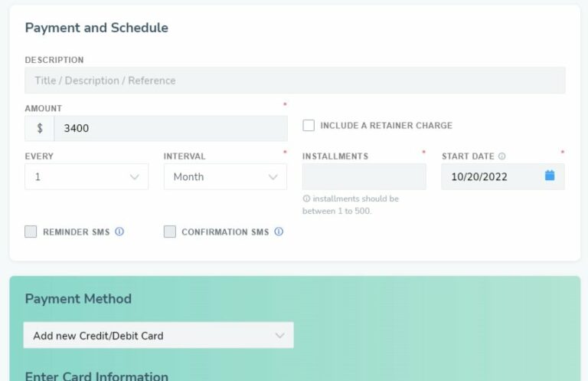Viewport: 588px width, 381px height.
Task: Toggle the Reminder SMS checkbox
Action: (x=31, y=232)
